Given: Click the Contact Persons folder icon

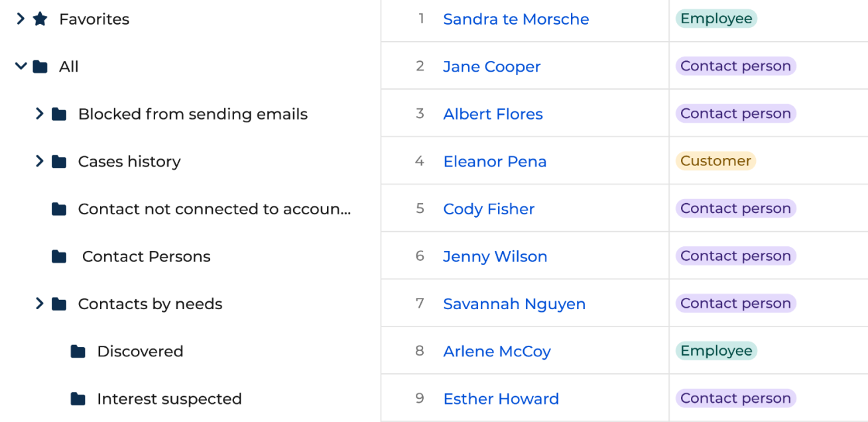Looking at the screenshot, I should click(x=59, y=257).
